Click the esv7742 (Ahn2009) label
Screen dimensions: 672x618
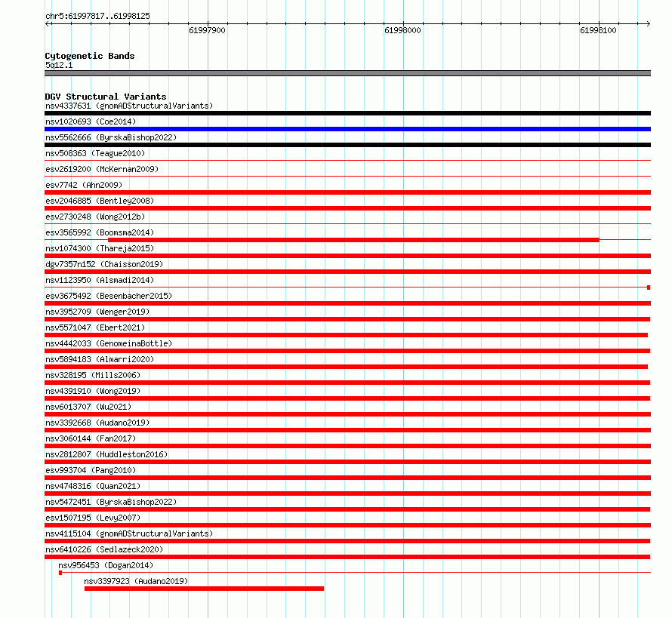coord(84,185)
